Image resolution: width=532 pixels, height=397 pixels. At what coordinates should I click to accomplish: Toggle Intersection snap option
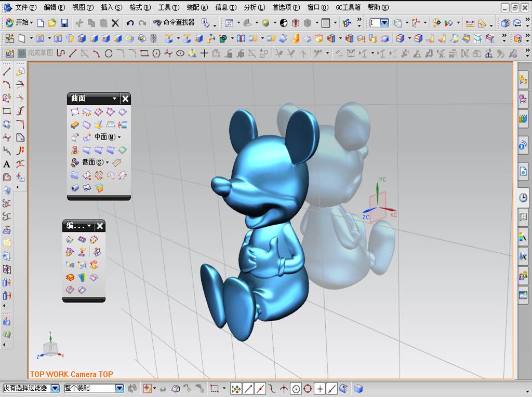coord(284,389)
